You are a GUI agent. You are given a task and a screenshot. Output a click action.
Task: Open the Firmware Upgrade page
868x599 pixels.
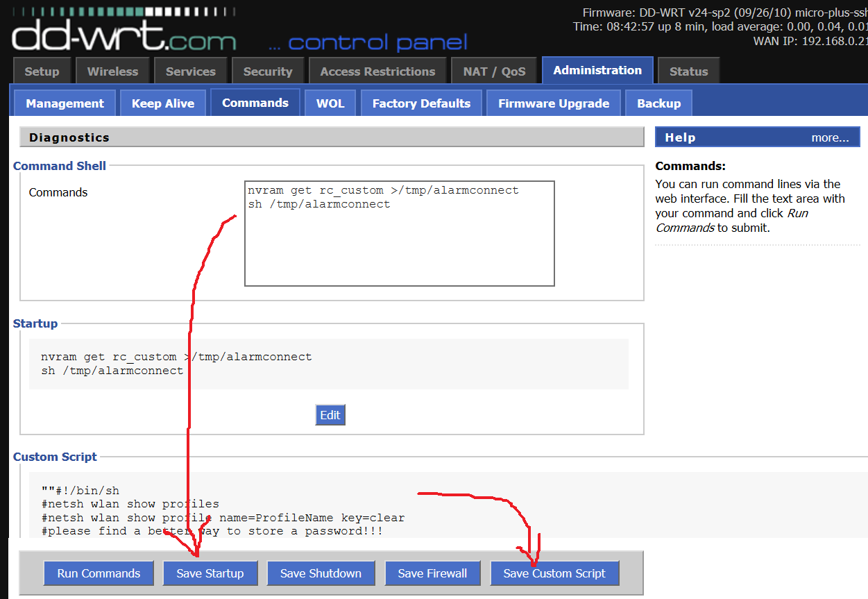[553, 102]
